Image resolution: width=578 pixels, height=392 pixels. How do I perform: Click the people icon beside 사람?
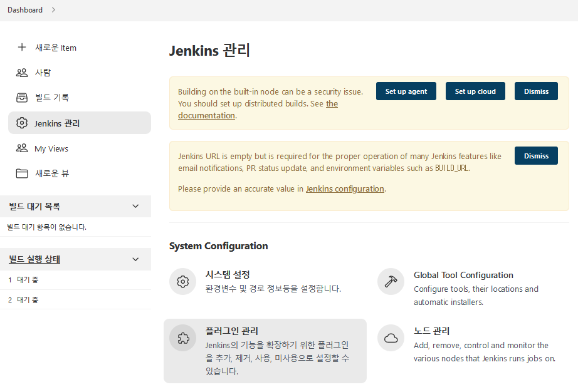click(22, 73)
